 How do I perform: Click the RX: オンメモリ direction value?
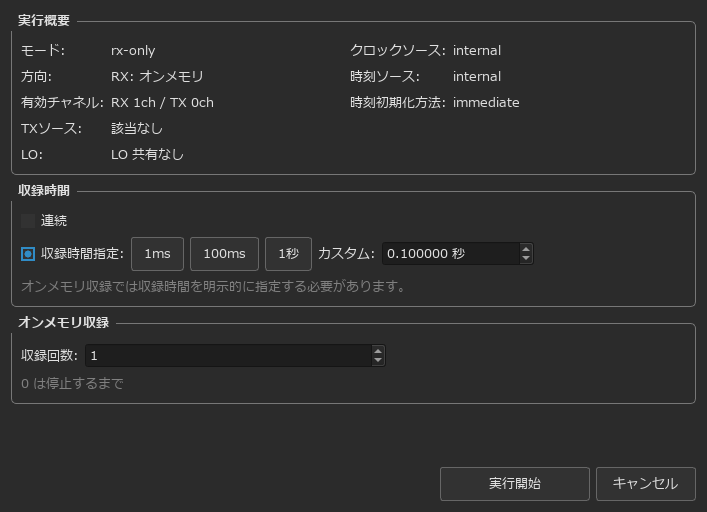click(x=157, y=77)
